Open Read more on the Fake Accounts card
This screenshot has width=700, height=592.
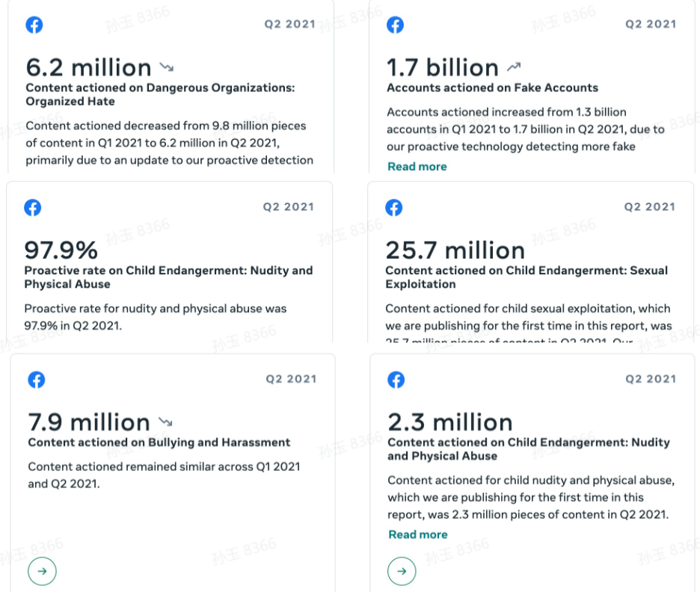(417, 167)
